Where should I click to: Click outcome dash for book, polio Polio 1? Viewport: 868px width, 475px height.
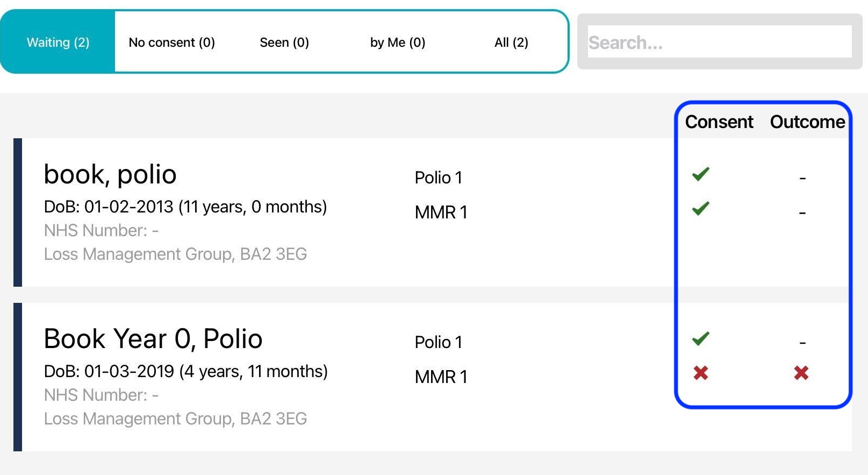[x=802, y=178]
